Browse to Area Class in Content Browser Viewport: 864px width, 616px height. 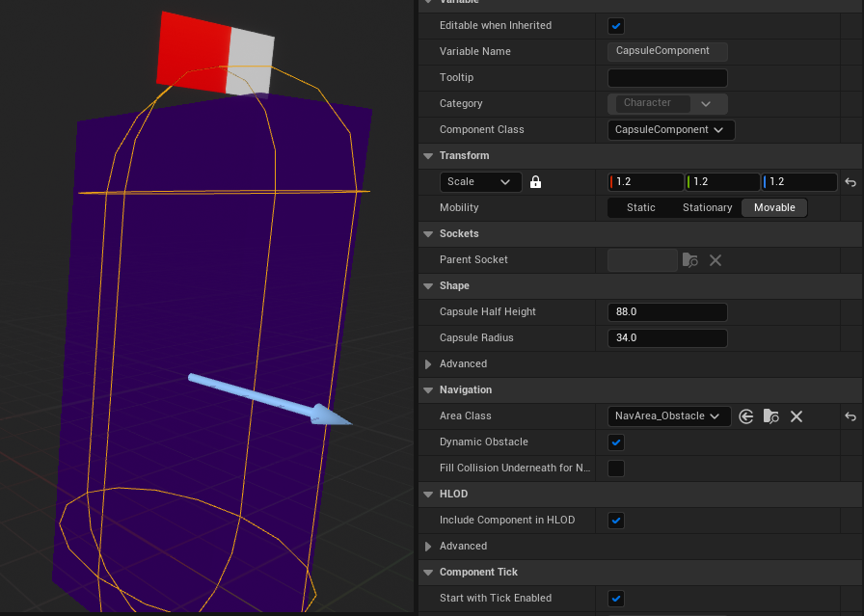770,416
